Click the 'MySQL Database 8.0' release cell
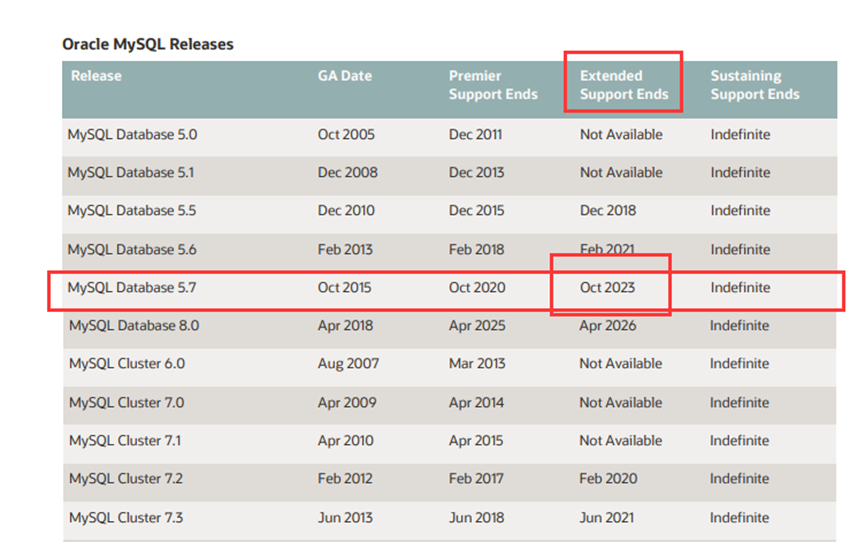This screenshot has height=542, width=865. (134, 326)
